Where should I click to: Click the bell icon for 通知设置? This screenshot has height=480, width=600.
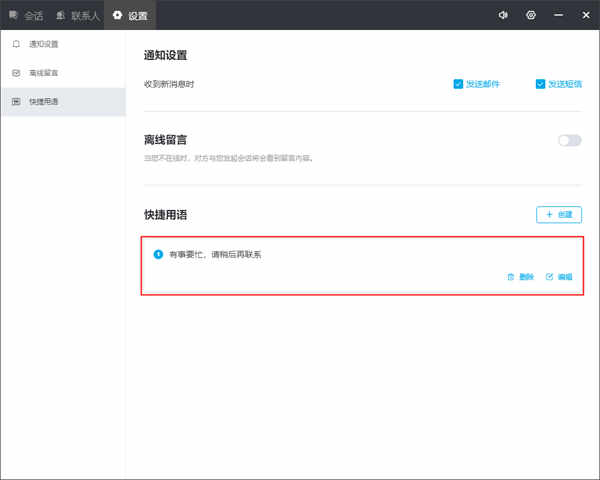click(16, 44)
